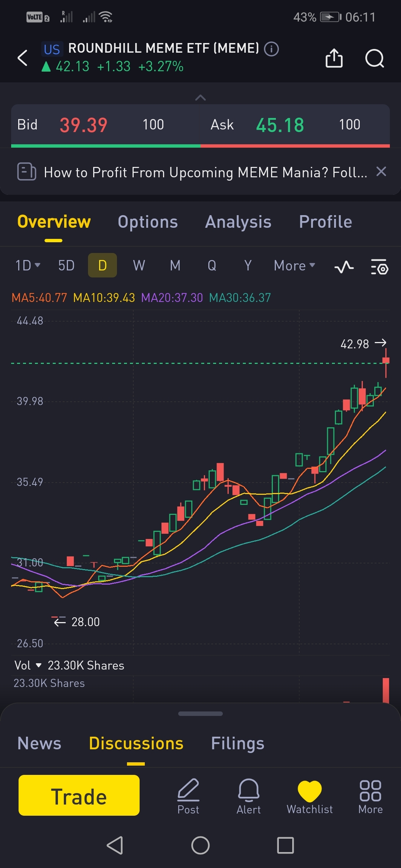Image resolution: width=401 pixels, height=868 pixels.
Task: Read 'How to Profit From Upcoming MEME Mania' article
Action: point(205,172)
